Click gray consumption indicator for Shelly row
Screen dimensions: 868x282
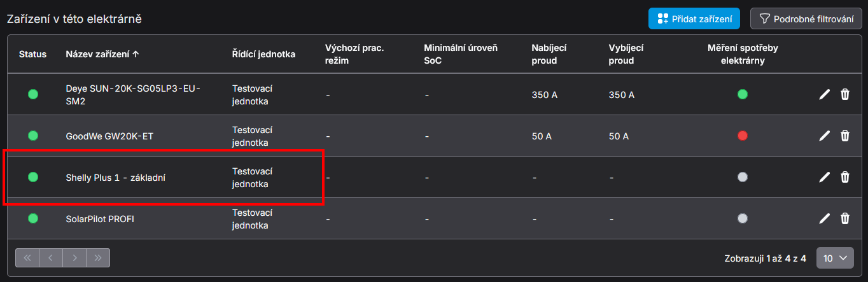pyautogui.click(x=742, y=177)
